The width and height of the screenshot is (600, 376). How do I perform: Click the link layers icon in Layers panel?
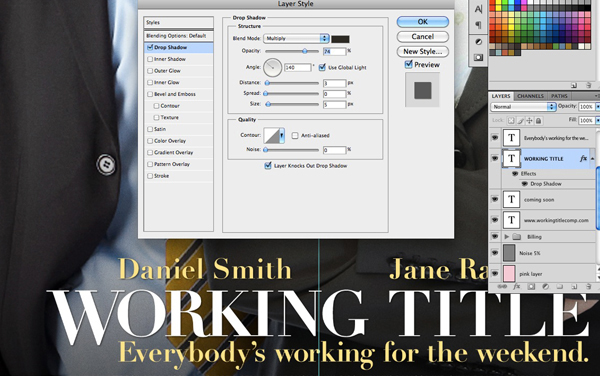(502, 286)
